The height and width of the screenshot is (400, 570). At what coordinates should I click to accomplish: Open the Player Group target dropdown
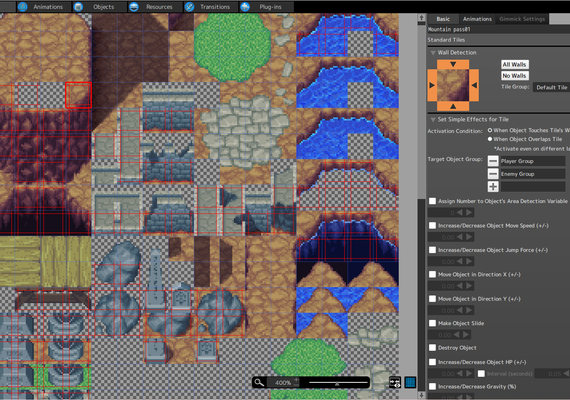coord(533,161)
